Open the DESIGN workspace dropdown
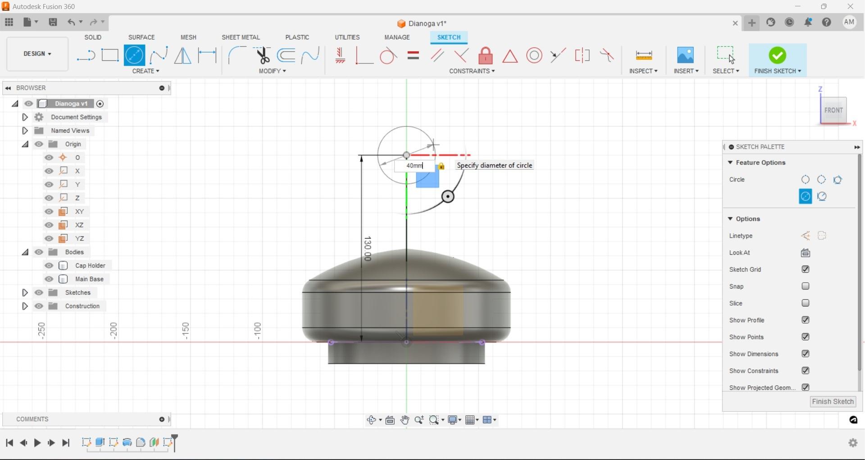868x460 pixels. click(37, 54)
